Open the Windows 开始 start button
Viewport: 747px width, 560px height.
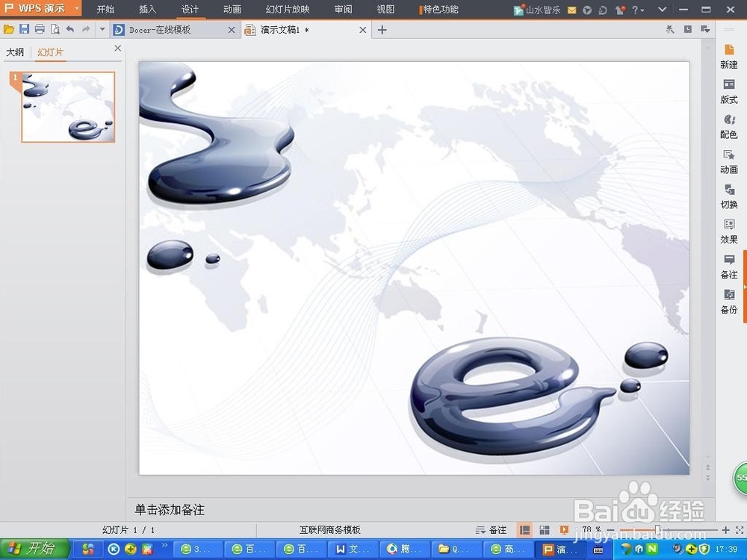[x=34, y=549]
